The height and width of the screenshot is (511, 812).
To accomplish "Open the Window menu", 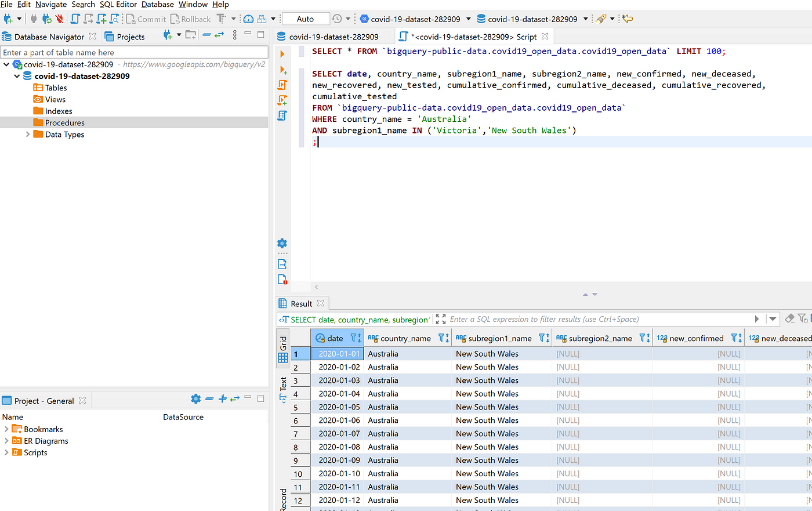I will (x=193, y=5).
